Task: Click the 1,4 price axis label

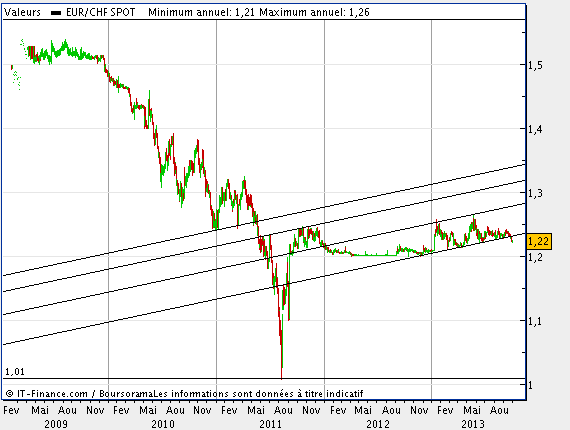Action: [x=535, y=129]
